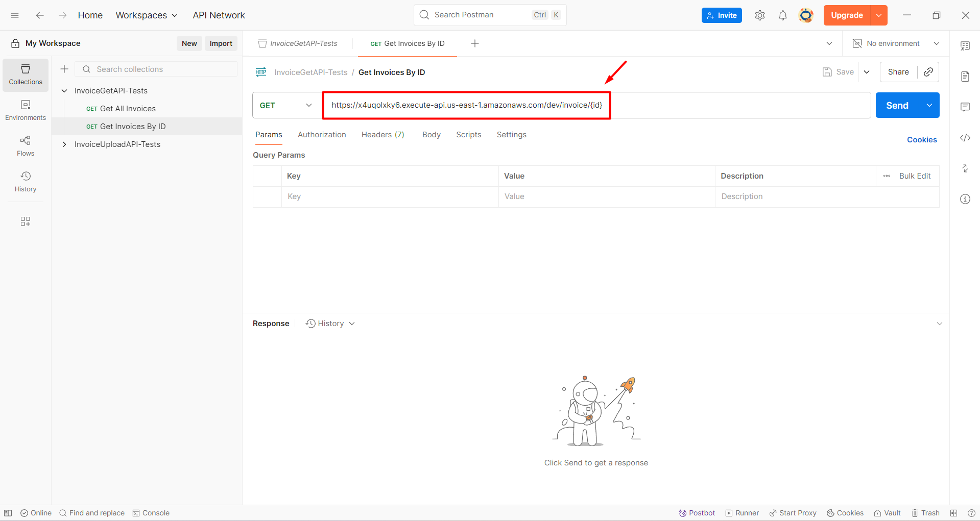Open the History panel
Screen dimensions: 980x521
pos(25,181)
